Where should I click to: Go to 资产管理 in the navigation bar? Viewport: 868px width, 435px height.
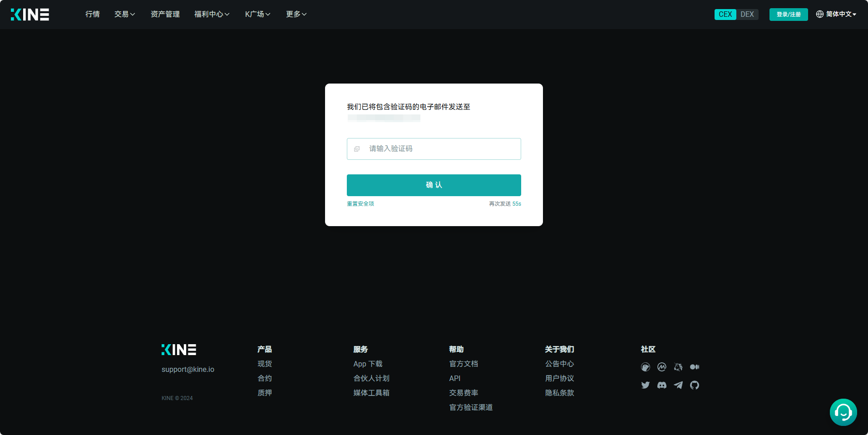point(165,15)
